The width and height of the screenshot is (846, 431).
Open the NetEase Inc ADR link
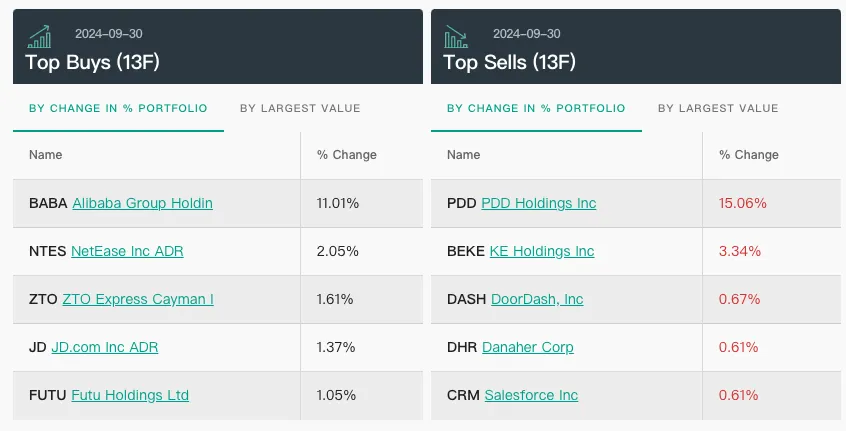[x=127, y=251]
